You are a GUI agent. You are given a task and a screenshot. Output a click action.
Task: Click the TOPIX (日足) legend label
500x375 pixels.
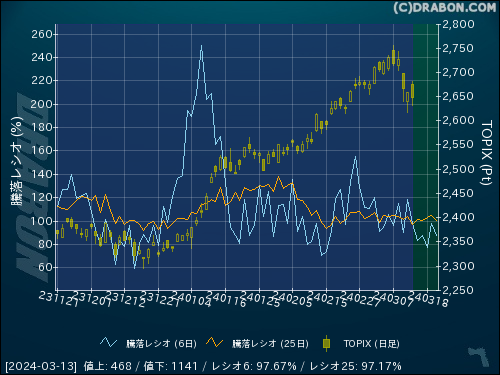click(x=371, y=344)
